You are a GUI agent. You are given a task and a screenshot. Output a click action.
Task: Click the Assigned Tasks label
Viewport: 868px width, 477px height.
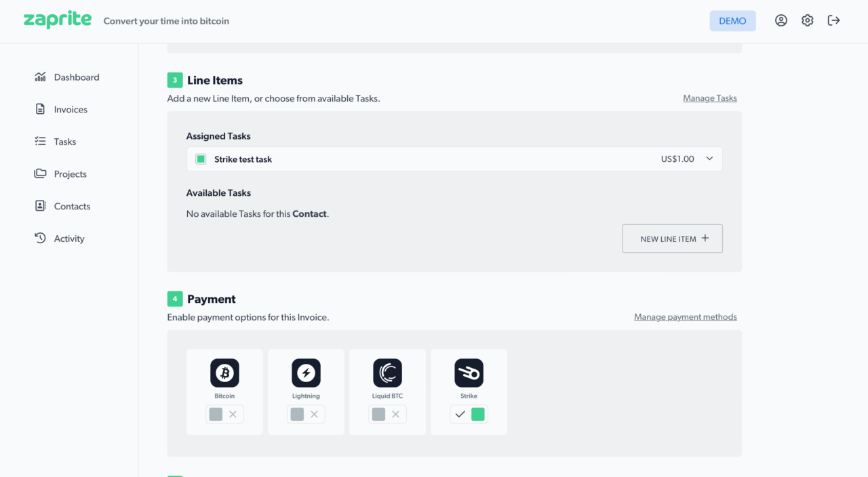(x=218, y=136)
